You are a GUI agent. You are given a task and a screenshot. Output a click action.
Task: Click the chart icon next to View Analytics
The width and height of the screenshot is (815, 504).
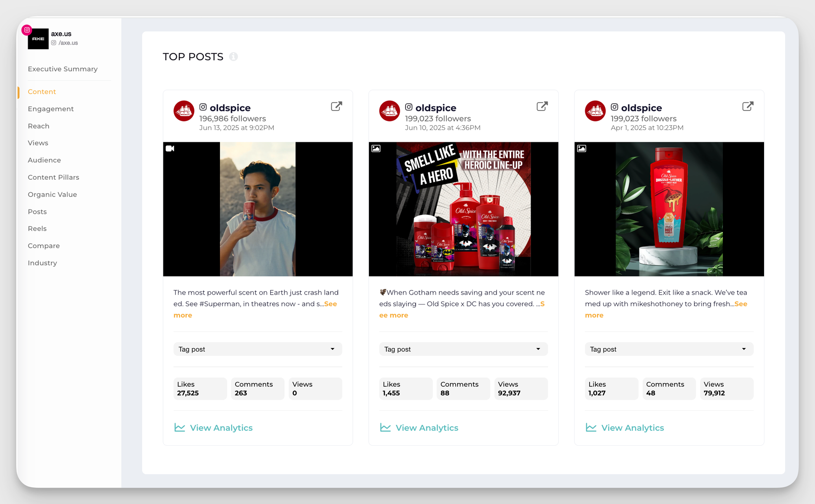click(x=179, y=427)
